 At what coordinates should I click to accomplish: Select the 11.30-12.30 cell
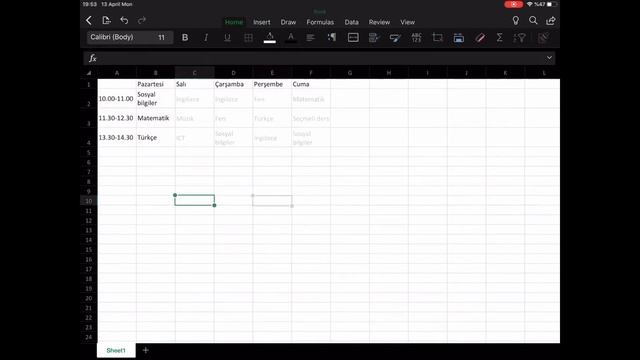pyautogui.click(x=117, y=118)
